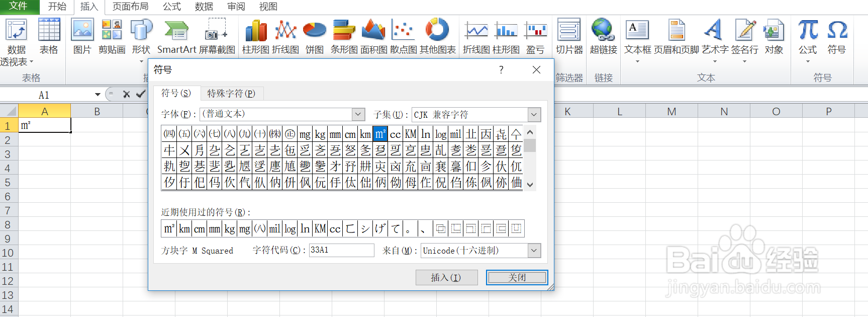Insert a Slicer (切片器)
The width and height of the screenshot is (868, 317).
569,36
